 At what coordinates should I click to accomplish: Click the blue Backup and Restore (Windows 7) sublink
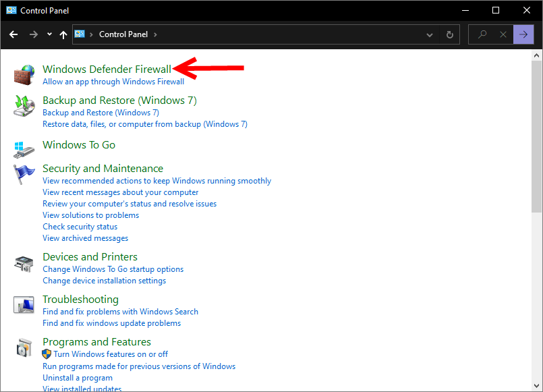(x=101, y=113)
